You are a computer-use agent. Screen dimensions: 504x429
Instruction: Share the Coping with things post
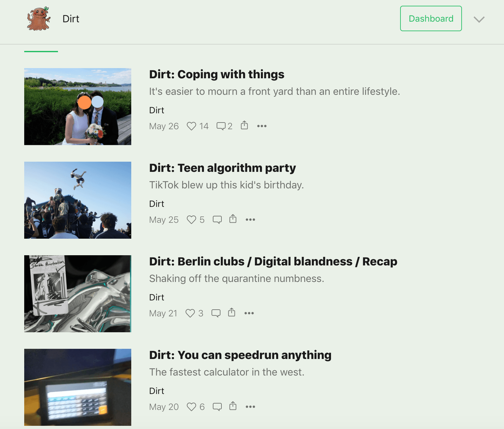(244, 125)
